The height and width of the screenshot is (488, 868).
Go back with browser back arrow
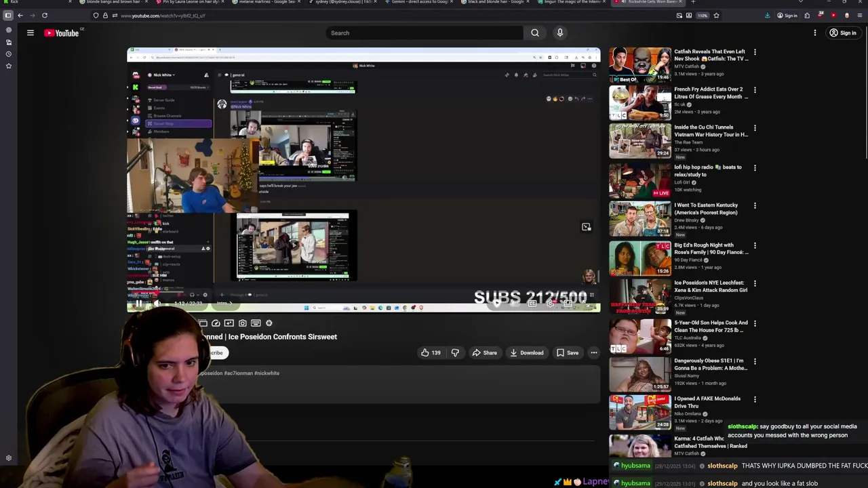(20, 15)
